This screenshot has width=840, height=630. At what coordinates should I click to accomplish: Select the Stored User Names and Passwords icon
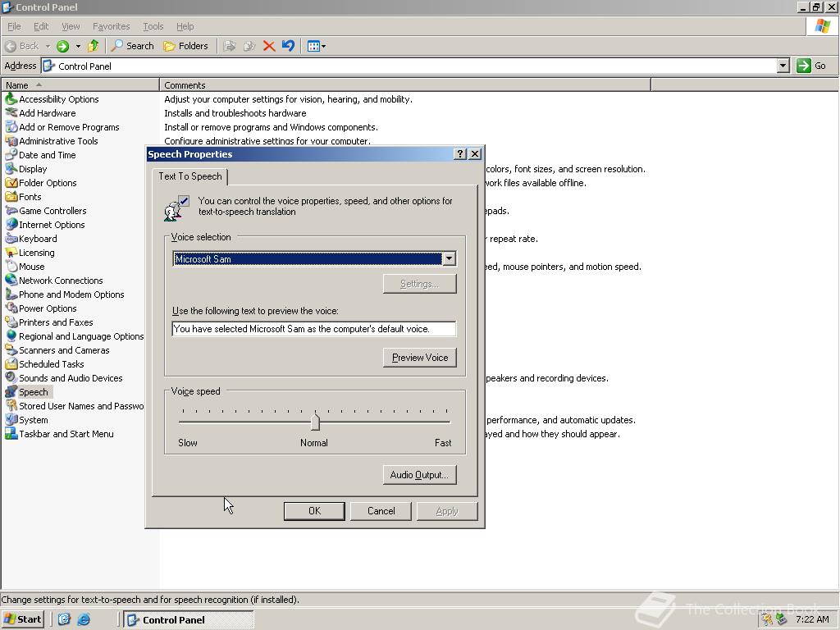pos(11,406)
